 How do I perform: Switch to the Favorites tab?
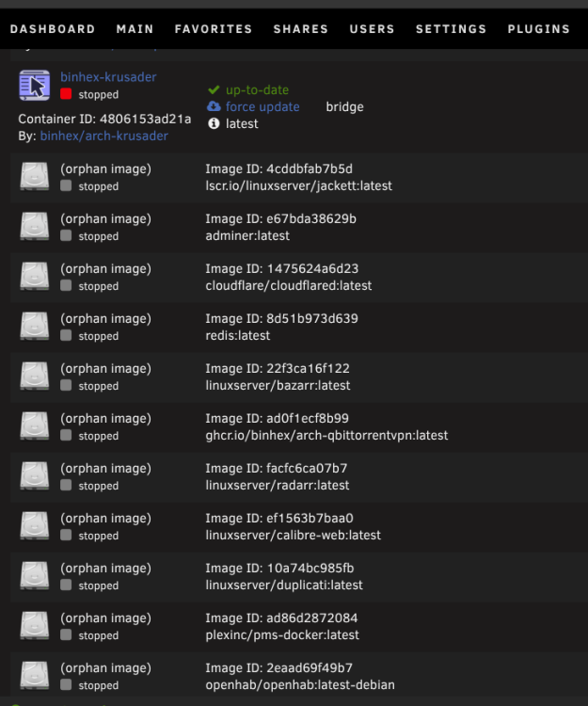(x=214, y=29)
